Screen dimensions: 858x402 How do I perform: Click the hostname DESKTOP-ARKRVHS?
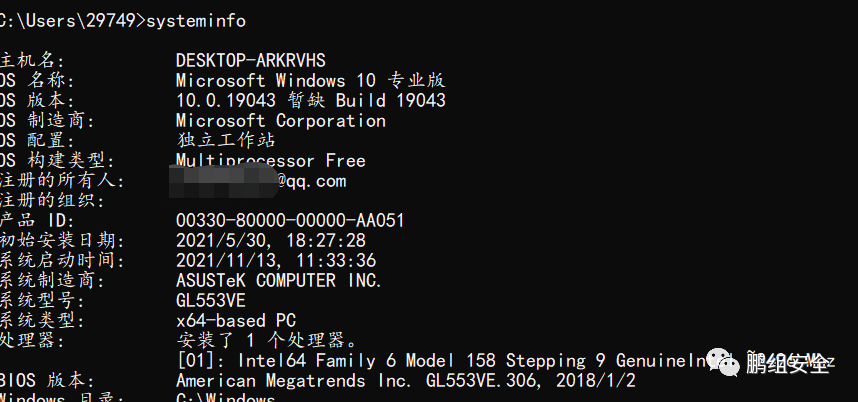click(250, 60)
